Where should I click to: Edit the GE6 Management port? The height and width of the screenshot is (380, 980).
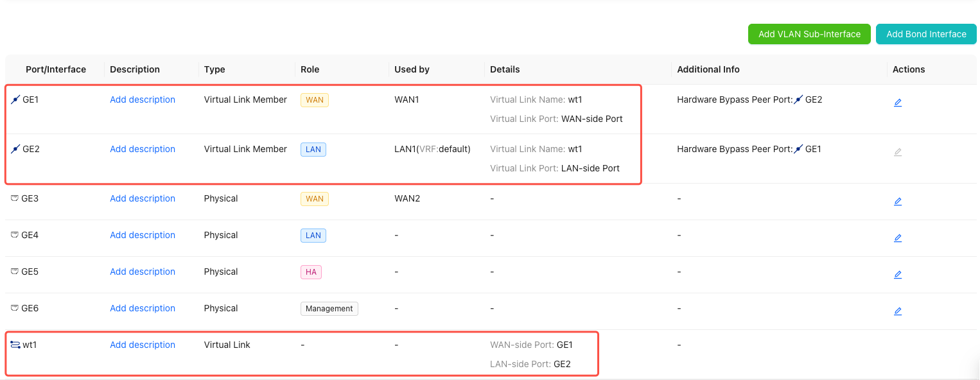pos(898,311)
